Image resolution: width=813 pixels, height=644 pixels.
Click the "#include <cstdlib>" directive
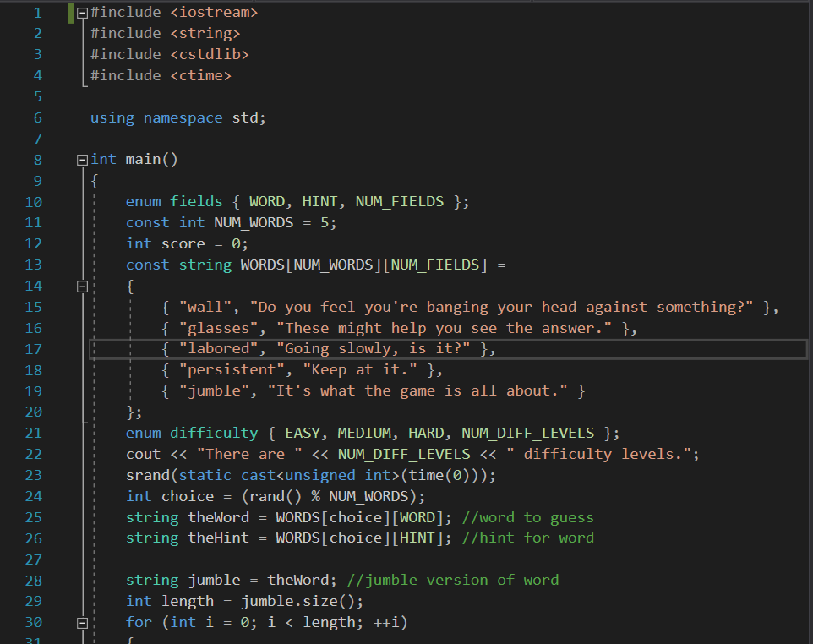(170, 54)
